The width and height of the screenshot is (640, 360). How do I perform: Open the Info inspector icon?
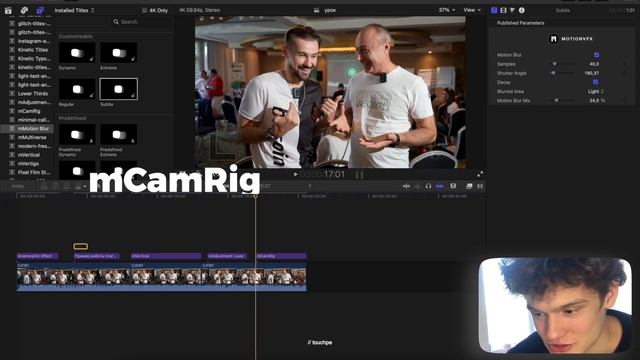click(x=522, y=10)
